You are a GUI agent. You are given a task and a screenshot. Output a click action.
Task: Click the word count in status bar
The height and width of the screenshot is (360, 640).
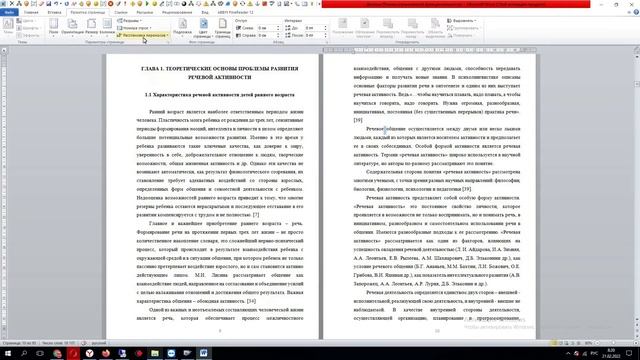coord(59,343)
